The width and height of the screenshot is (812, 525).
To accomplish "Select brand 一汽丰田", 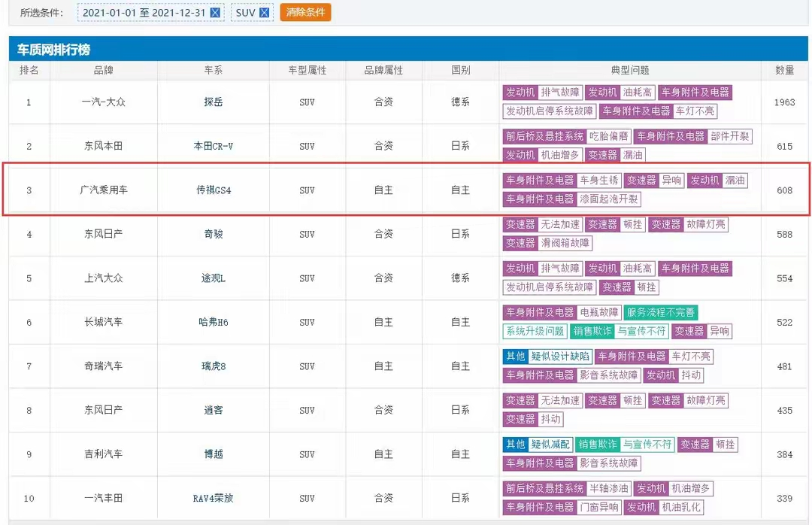I will click(104, 499).
